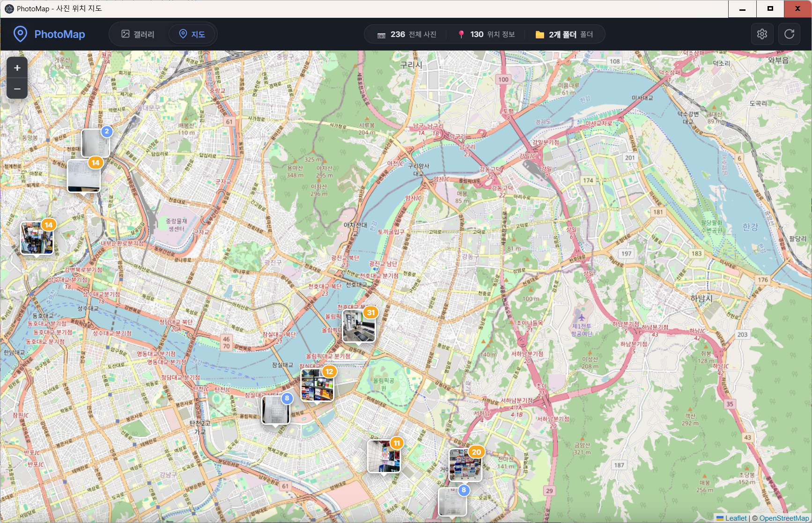Open the OpenStreetMap attribution link
Viewport: 812px width, 523px height.
(785, 518)
